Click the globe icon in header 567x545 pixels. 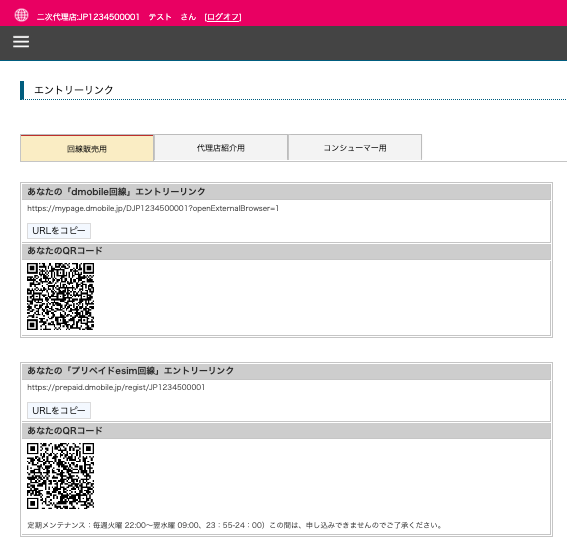click(x=21, y=15)
